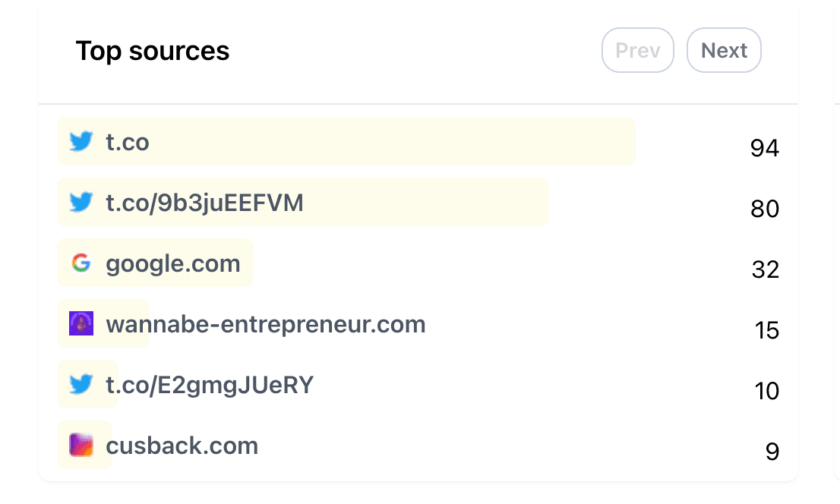Open the google.com source row
Screen dimensions: 840x504
(173, 263)
